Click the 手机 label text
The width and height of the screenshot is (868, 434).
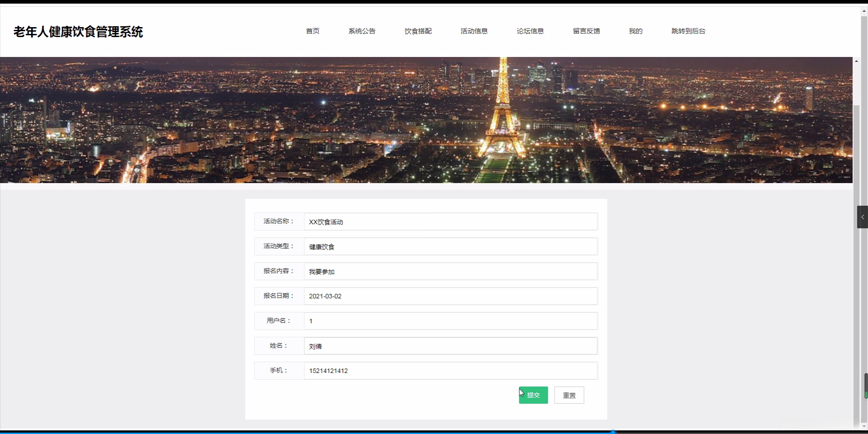pos(279,370)
